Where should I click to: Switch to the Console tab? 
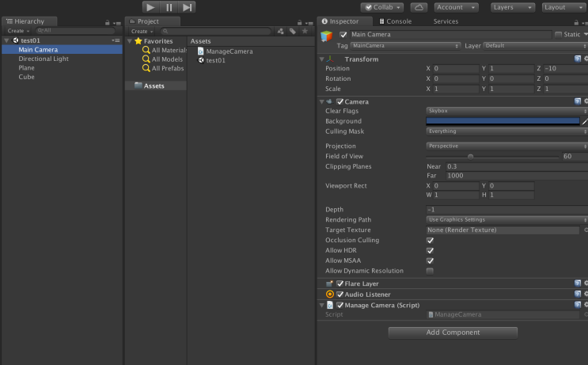pos(396,21)
